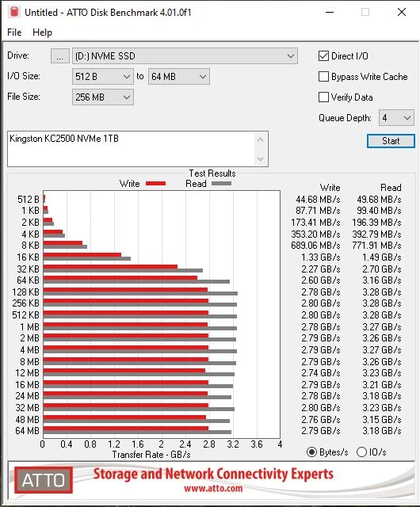Open the Drive selection dropdown
The width and height of the screenshot is (420, 507).
(x=185, y=56)
